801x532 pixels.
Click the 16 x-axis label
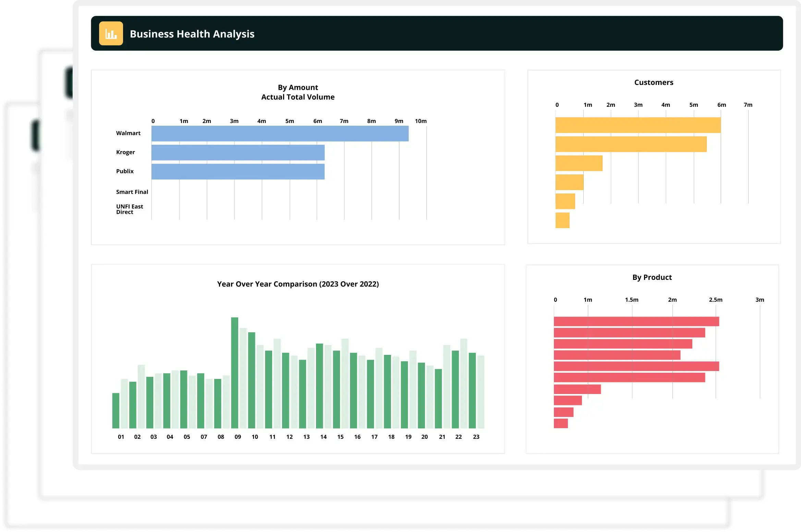click(x=357, y=437)
